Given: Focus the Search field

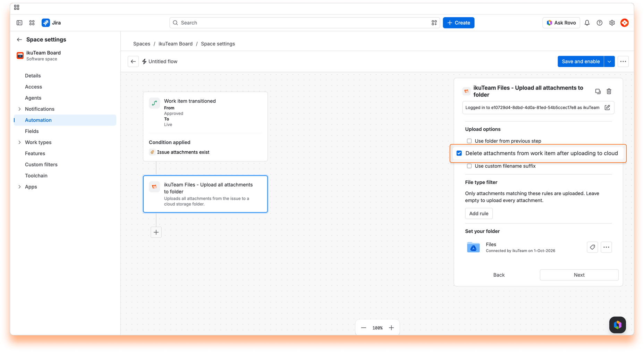Looking at the screenshot, I should click(305, 23).
